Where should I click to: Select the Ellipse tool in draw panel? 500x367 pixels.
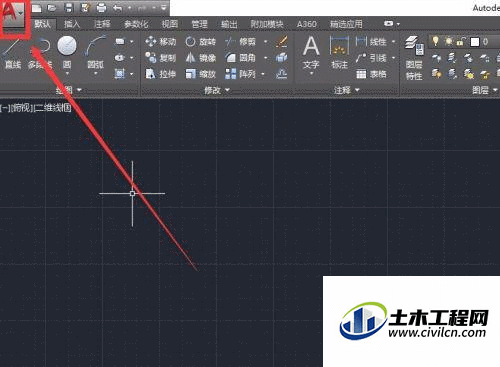pyautogui.click(x=120, y=58)
